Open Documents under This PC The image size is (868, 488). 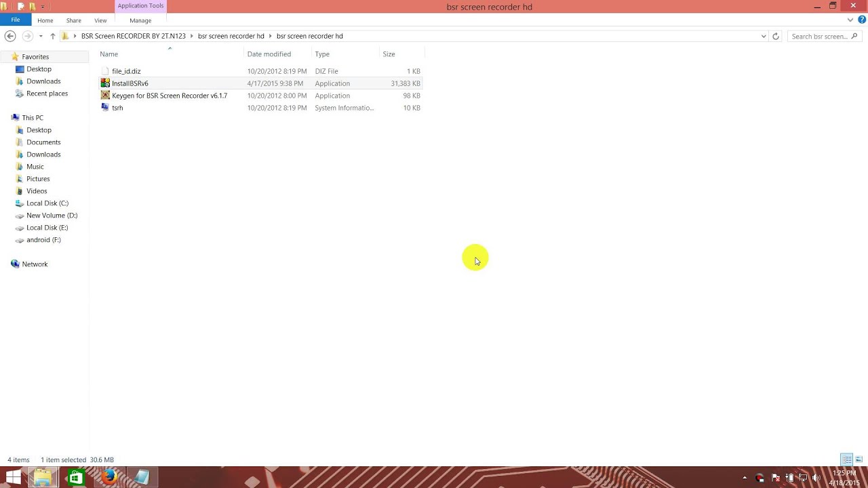(x=43, y=142)
